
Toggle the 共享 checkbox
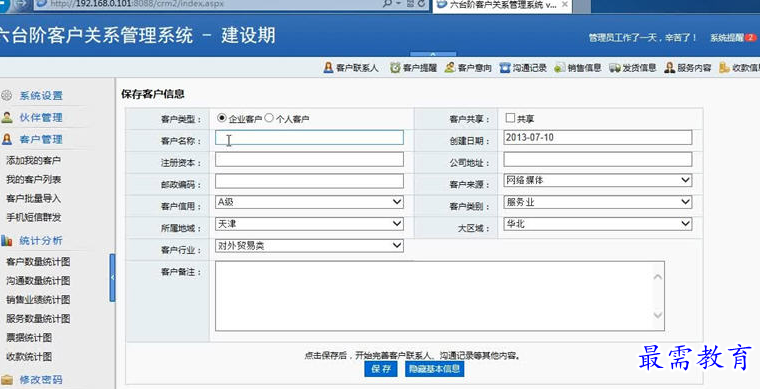pos(510,118)
